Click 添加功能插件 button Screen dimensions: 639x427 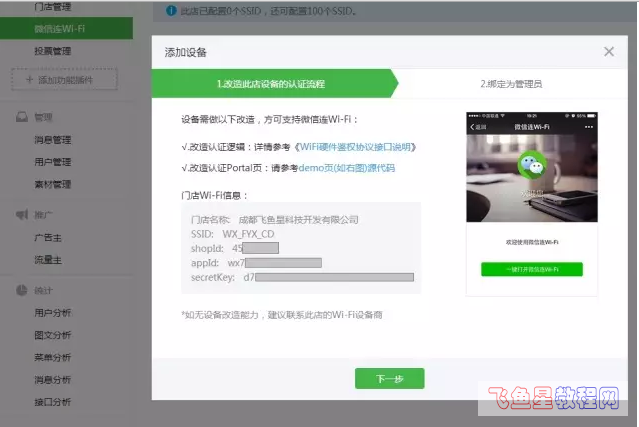(x=64, y=79)
